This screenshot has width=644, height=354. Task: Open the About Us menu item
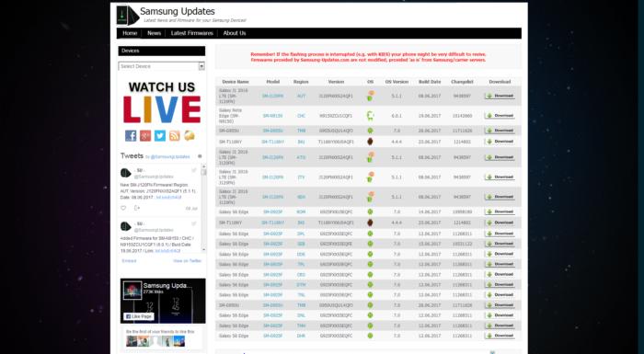point(235,33)
